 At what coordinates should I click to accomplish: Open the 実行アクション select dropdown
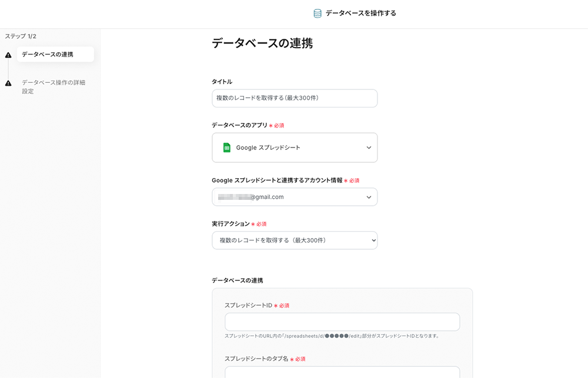(295, 240)
